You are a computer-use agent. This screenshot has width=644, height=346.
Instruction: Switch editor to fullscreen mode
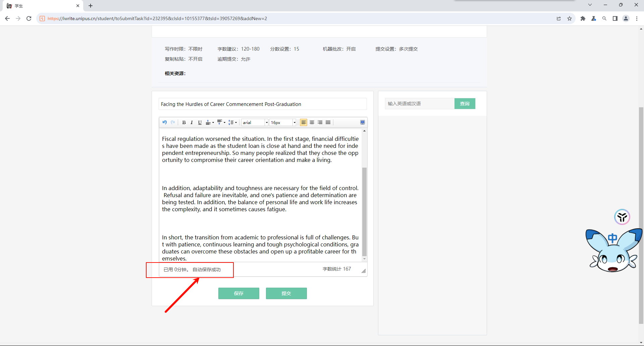[x=362, y=122]
